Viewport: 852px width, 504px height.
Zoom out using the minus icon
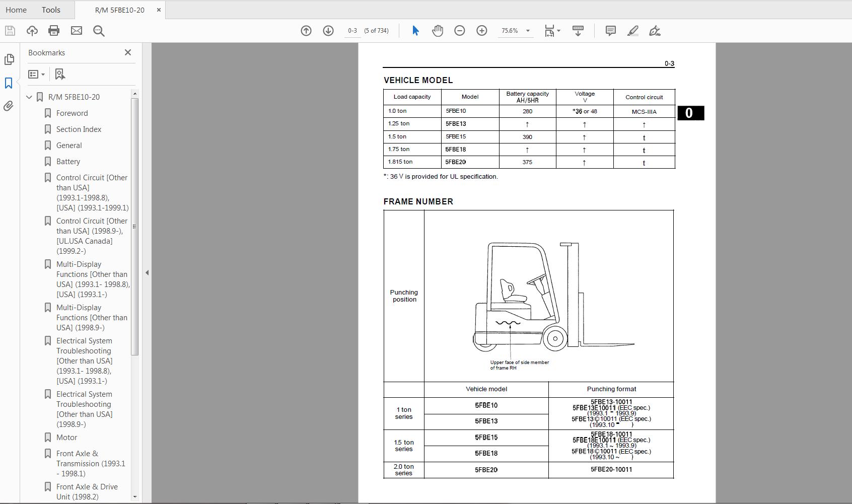point(459,31)
